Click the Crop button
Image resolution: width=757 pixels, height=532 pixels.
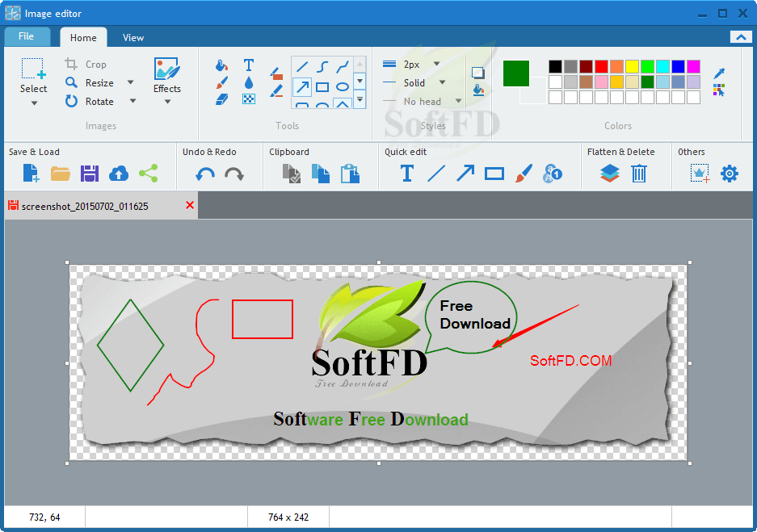(x=86, y=64)
